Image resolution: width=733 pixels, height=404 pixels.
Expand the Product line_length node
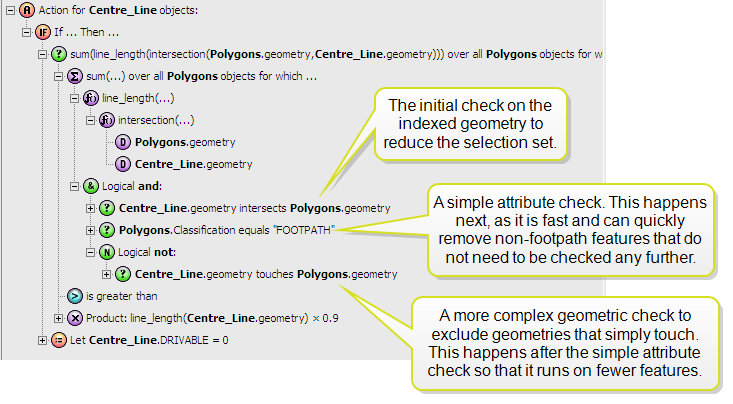pyautogui.click(x=59, y=318)
